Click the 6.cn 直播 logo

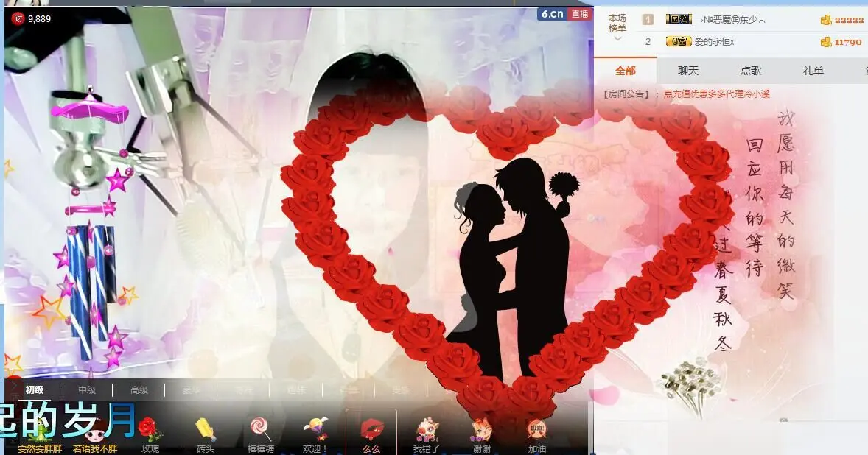pos(564,14)
